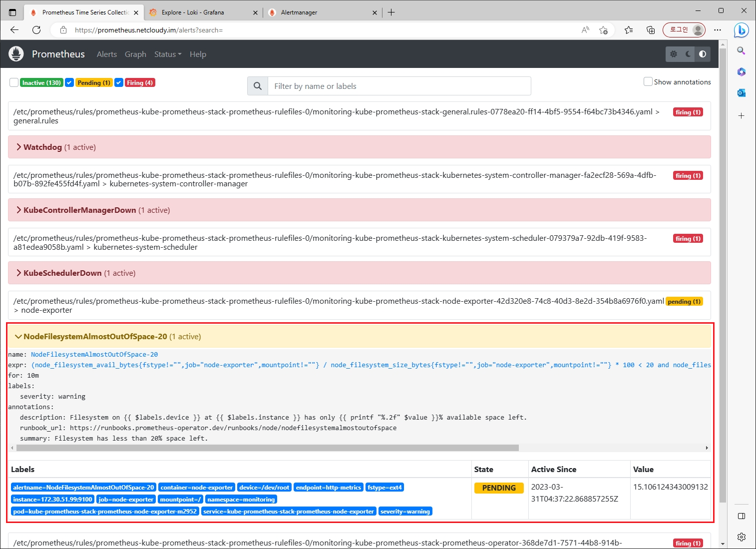Select the dark moon theme icon
Viewport: 756px width, 549px height.
[688, 54]
